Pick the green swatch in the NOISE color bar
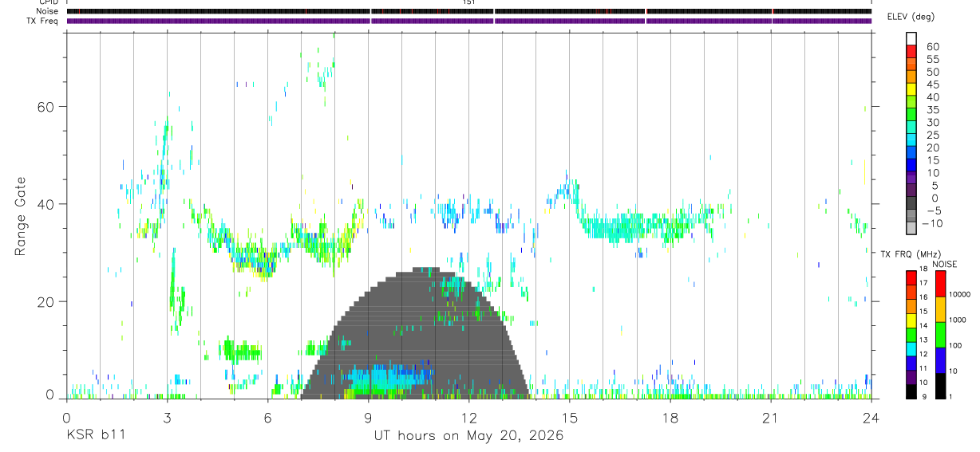The image size is (980, 452). [x=940, y=335]
